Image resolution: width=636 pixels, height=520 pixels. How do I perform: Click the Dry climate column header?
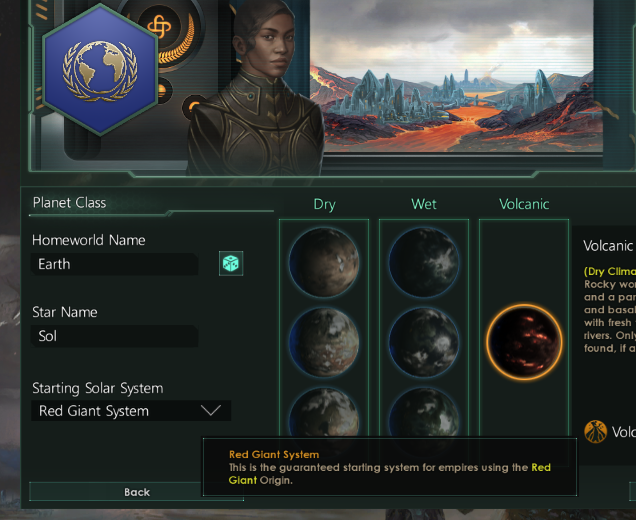(x=324, y=204)
